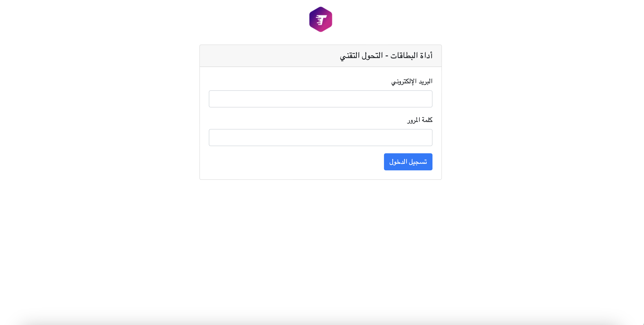
Task: Click the word الإلكتروني in the email label
Action: pos(404,82)
